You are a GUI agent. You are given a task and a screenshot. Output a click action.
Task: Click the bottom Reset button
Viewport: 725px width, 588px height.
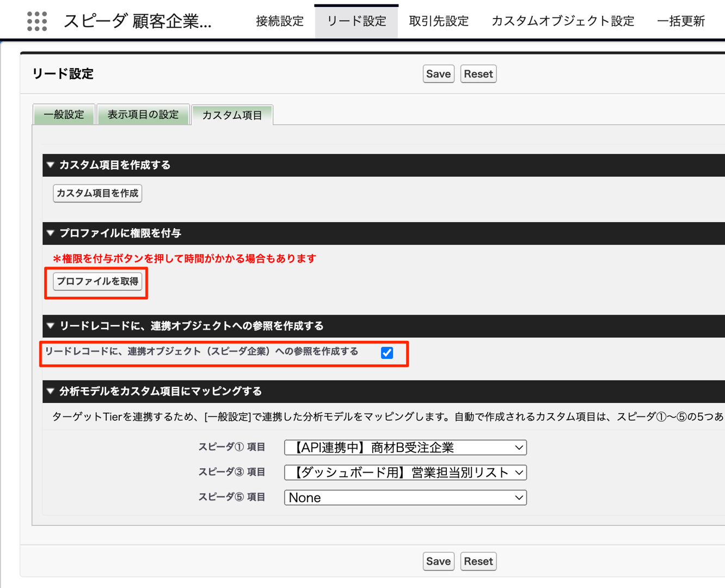(x=478, y=561)
